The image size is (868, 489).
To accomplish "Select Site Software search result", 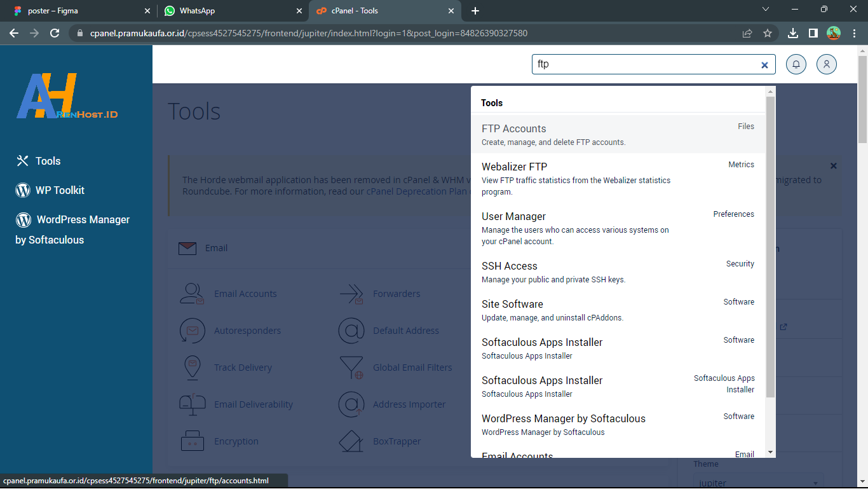I will (x=618, y=310).
